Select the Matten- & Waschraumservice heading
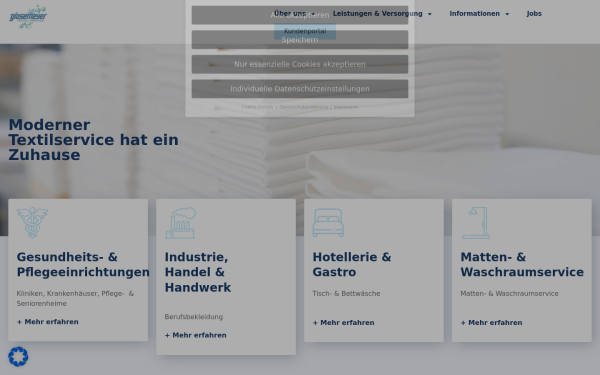Screen dimensions: 600x375 pos(522,264)
